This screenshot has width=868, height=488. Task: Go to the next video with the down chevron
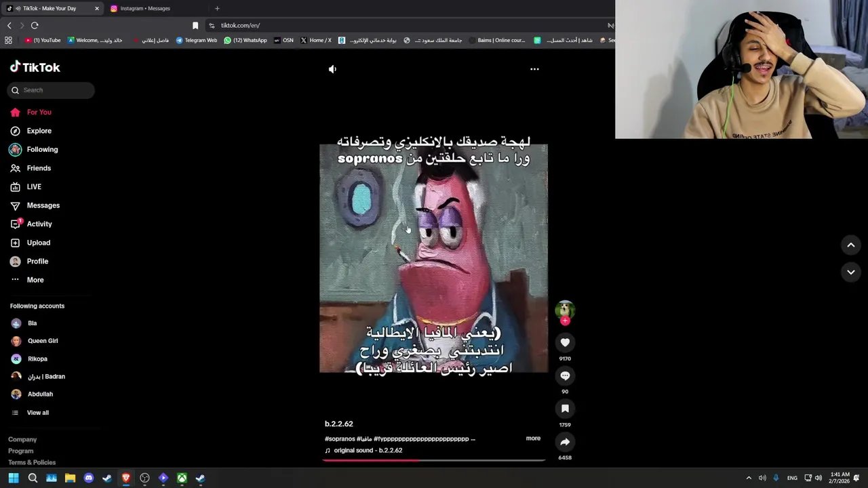(851, 272)
